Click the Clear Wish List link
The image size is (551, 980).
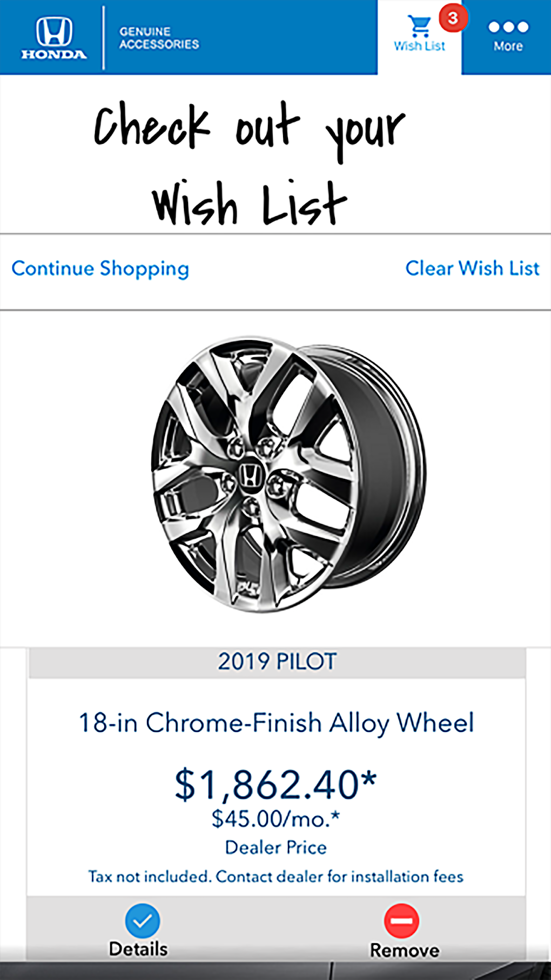[x=472, y=268]
